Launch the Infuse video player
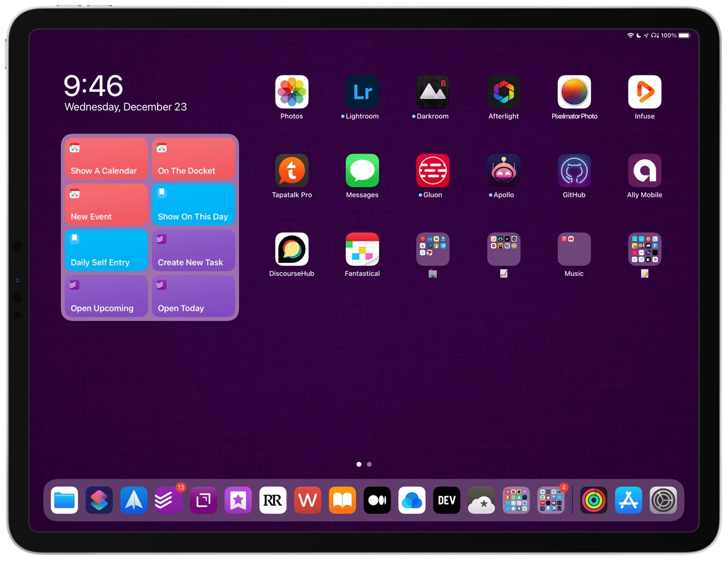The image size is (728, 561). (644, 92)
